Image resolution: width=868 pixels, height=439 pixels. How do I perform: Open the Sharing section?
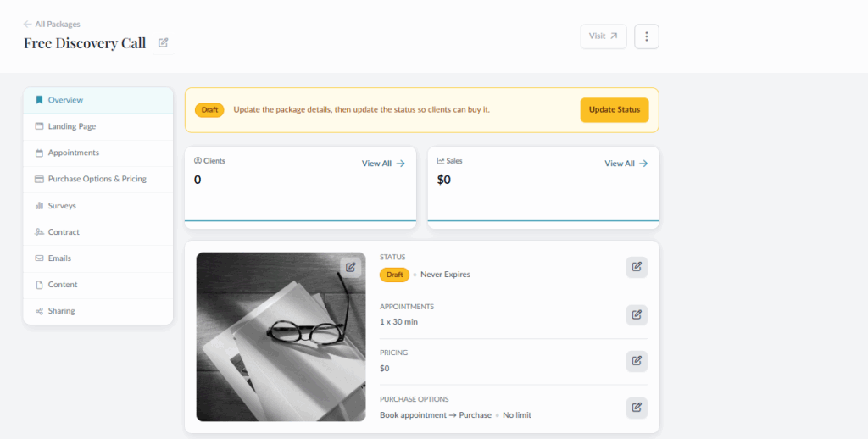[61, 311]
